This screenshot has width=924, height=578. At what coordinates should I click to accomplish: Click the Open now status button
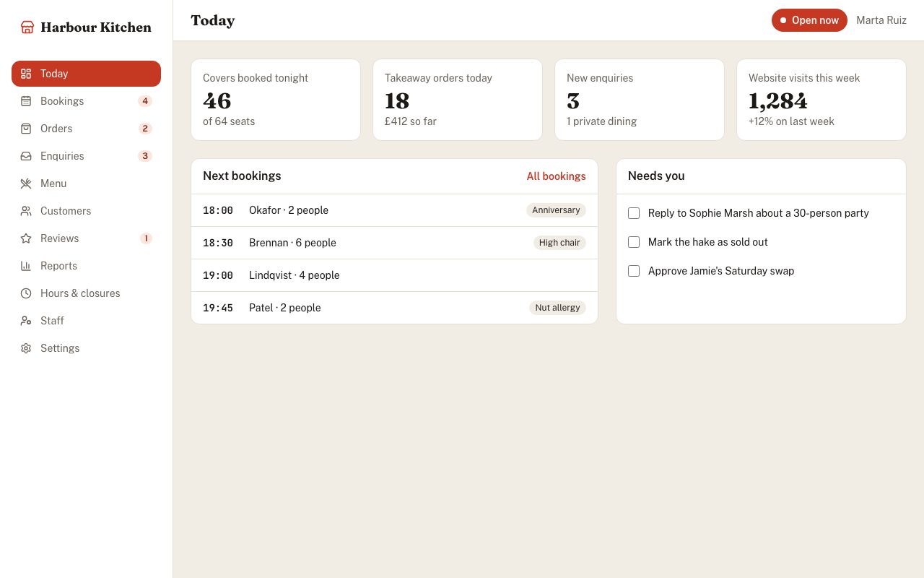coord(809,20)
